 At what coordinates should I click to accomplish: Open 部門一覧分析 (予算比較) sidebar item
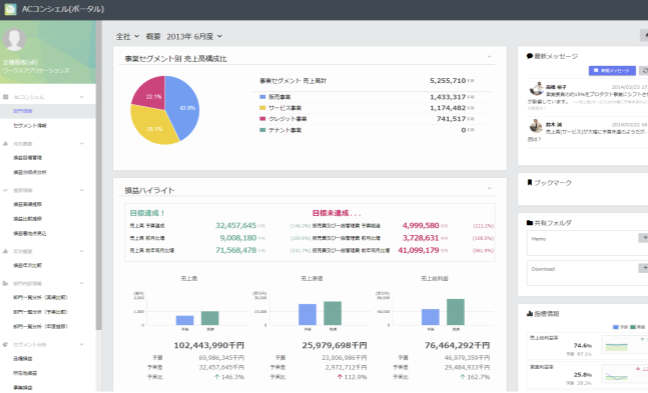(40, 312)
